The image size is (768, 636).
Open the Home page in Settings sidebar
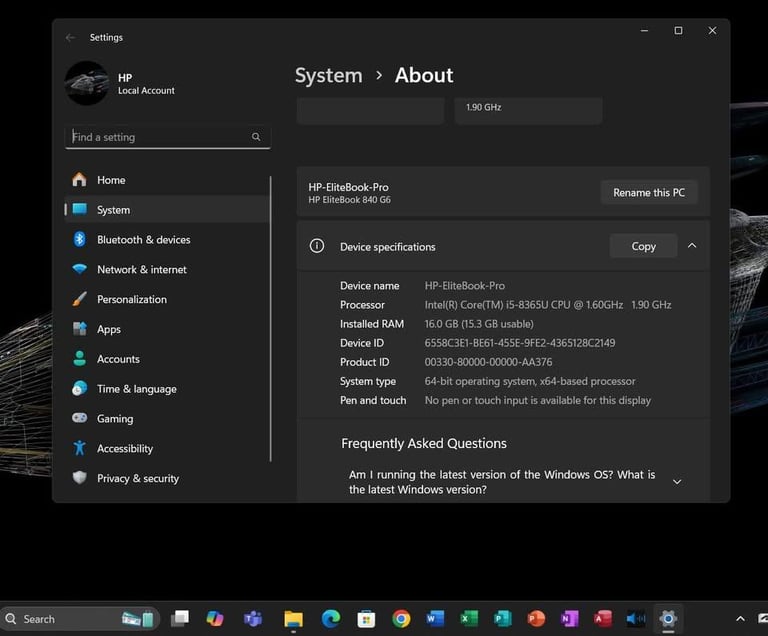point(167,180)
